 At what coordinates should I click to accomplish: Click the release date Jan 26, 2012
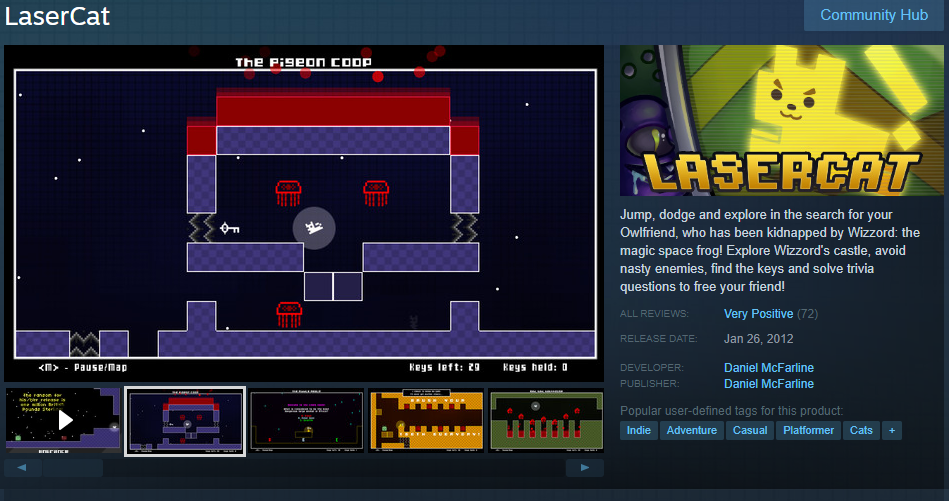click(x=758, y=339)
